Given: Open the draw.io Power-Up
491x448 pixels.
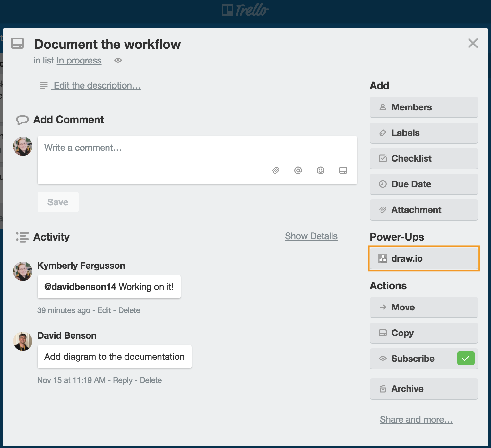Looking at the screenshot, I should click(x=424, y=258).
